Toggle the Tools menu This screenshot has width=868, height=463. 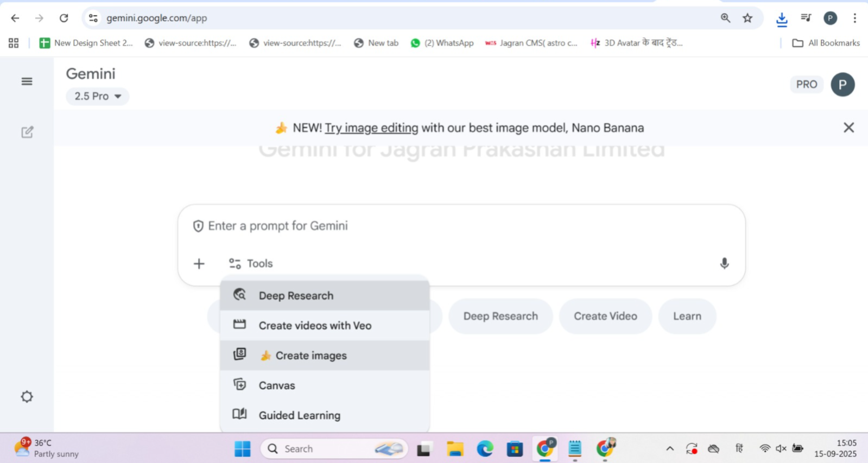pyautogui.click(x=251, y=264)
